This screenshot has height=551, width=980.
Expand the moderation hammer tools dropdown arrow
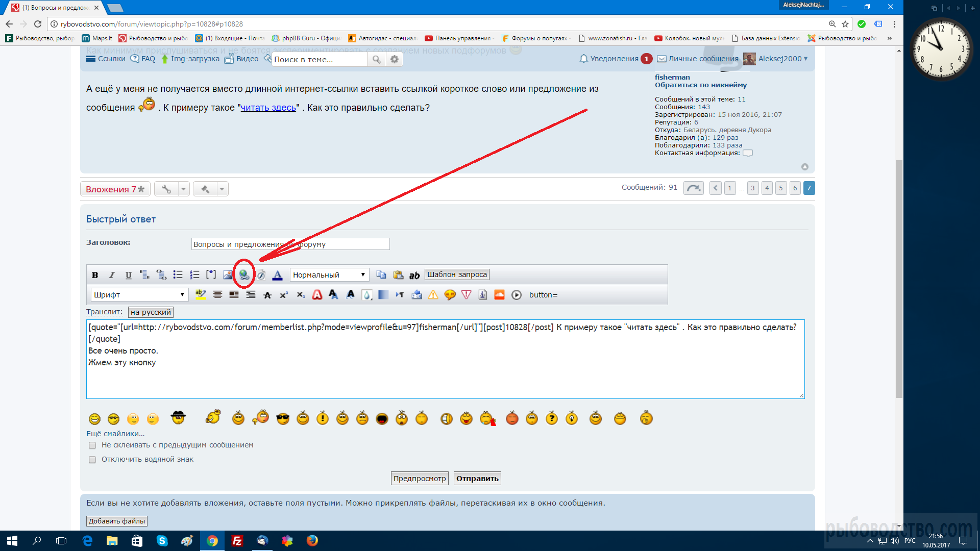222,189
